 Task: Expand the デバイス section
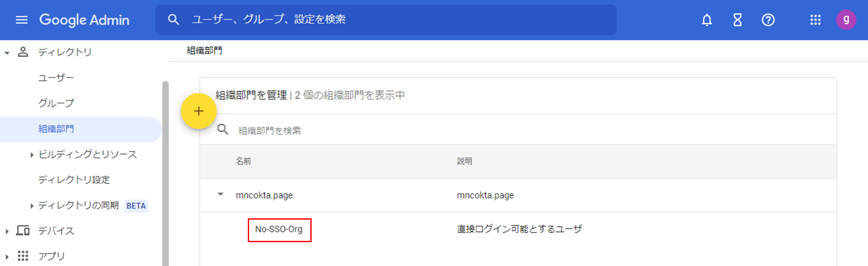click(x=7, y=231)
